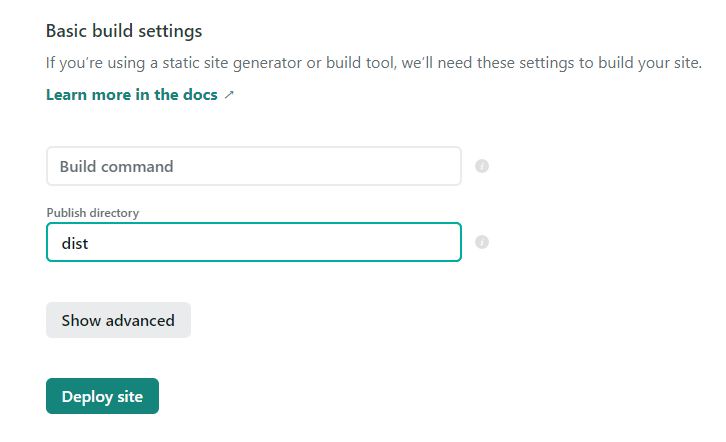Show help for the Publish directory field
The height and width of the screenshot is (442, 726).
pos(482,242)
